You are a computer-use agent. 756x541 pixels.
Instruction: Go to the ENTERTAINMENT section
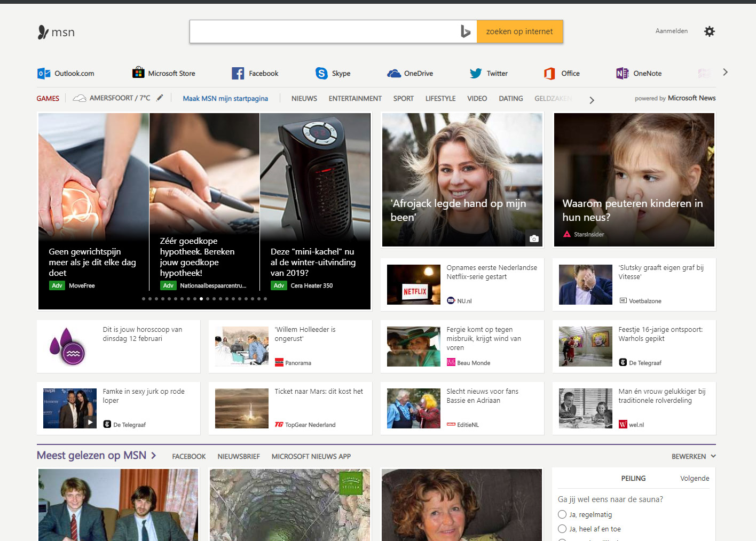point(355,99)
